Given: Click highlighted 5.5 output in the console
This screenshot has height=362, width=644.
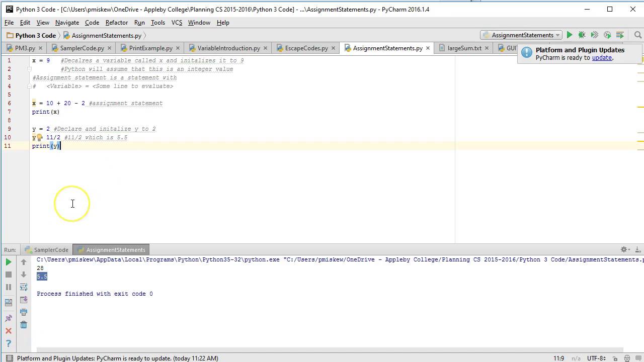Looking at the screenshot, I should (x=42, y=277).
